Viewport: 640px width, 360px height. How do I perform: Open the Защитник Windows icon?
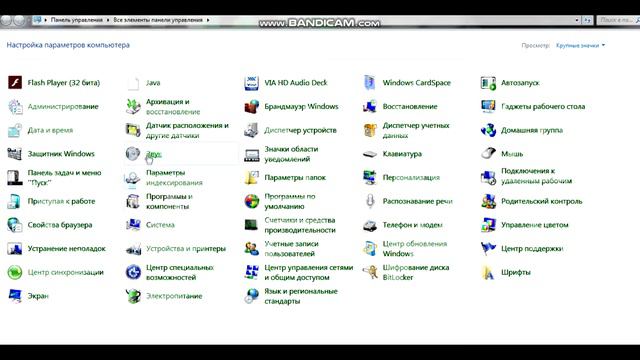(x=15, y=154)
